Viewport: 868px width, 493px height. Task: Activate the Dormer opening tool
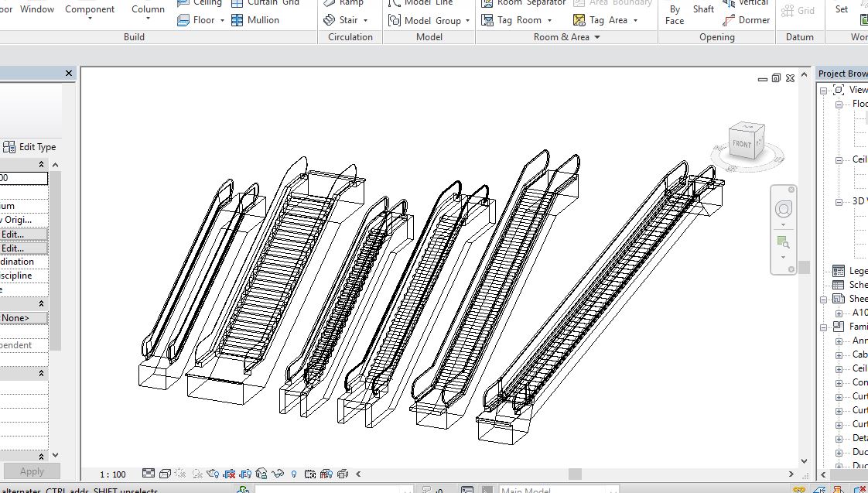729,20
